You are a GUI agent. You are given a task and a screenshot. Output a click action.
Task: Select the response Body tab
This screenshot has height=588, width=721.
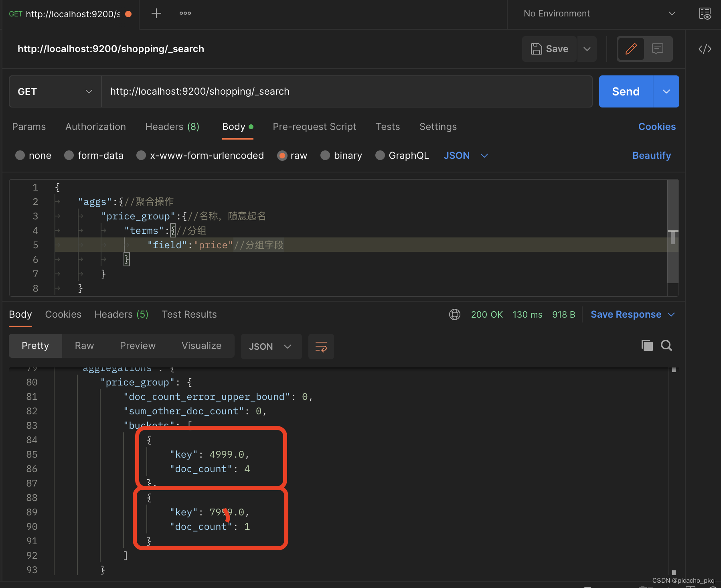pyautogui.click(x=20, y=314)
